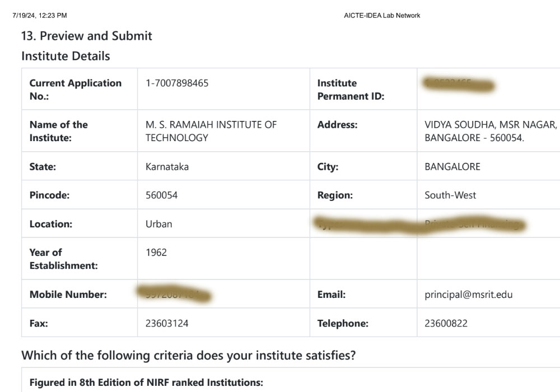Click the date and time print header
The height and width of the screenshot is (392, 560).
pos(39,15)
